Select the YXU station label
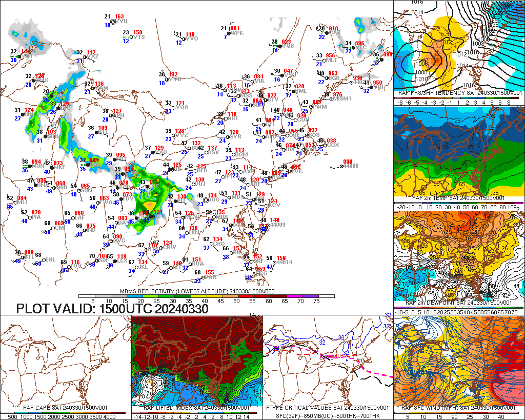The width and height of the screenshot is (525, 420). tap(161, 152)
